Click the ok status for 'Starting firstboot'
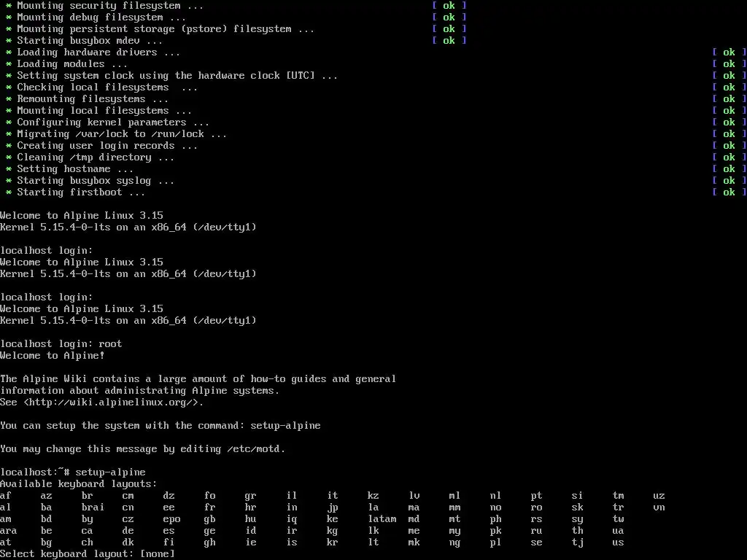Viewport: 747px width, 560px height. click(x=729, y=192)
